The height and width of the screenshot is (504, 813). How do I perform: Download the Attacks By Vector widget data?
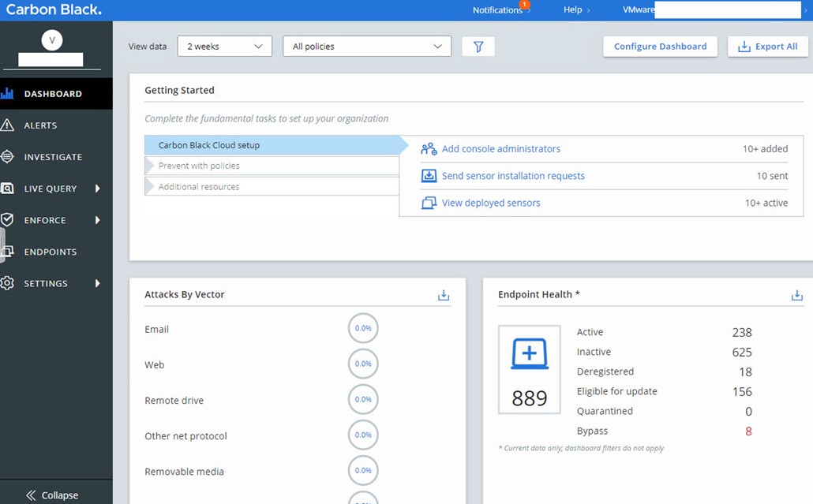point(444,295)
